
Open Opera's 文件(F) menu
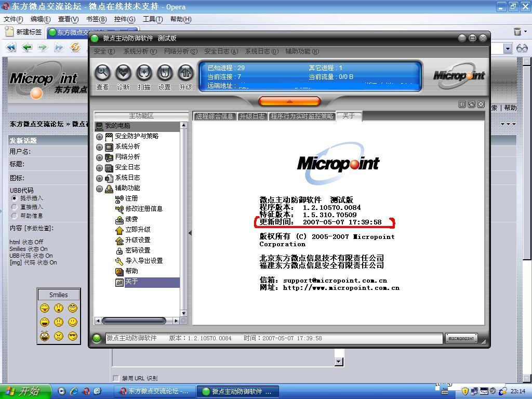(x=14, y=19)
